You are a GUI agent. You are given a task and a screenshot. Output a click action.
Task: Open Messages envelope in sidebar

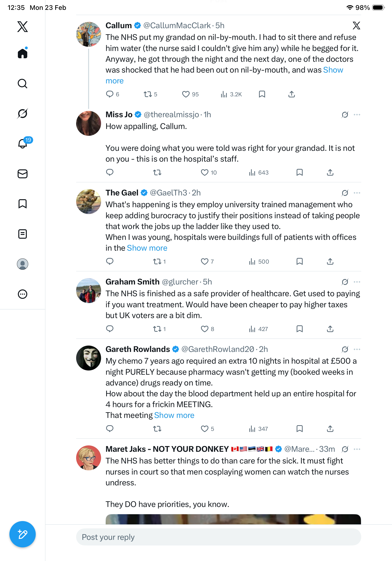click(x=23, y=174)
